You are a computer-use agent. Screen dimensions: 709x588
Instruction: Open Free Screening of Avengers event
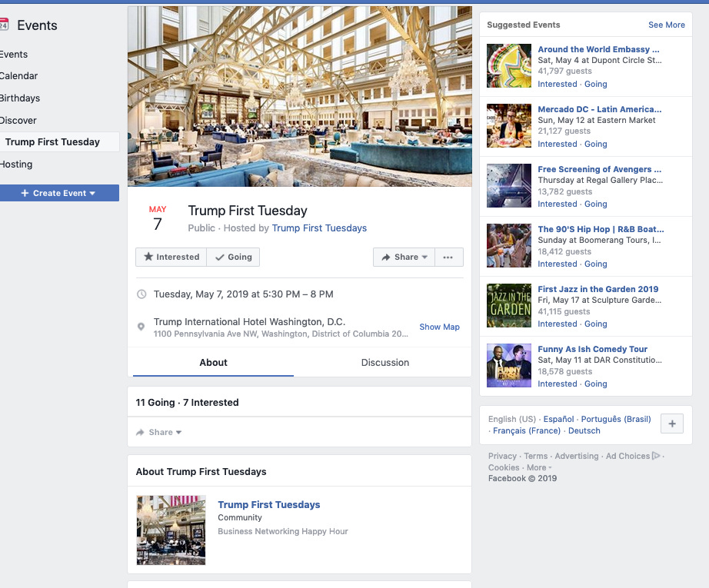tap(600, 169)
